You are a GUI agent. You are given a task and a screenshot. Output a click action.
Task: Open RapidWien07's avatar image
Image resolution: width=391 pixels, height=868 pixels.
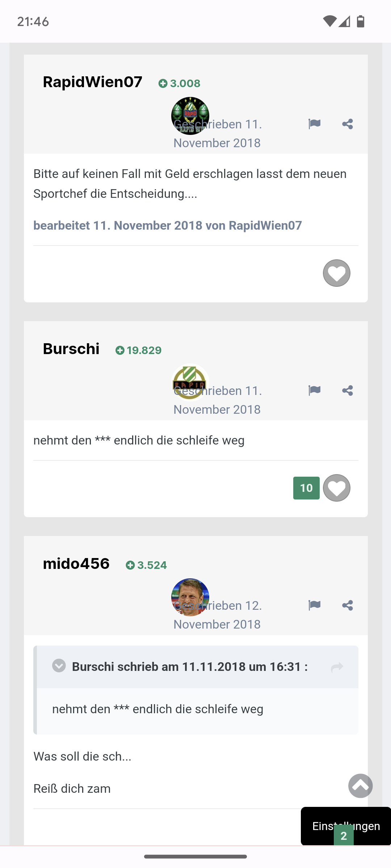pyautogui.click(x=190, y=116)
